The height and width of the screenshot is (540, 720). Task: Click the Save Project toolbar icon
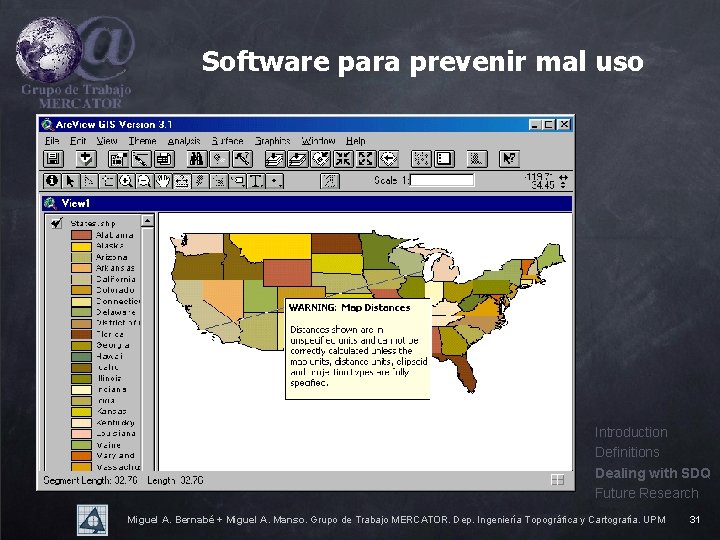point(53,159)
